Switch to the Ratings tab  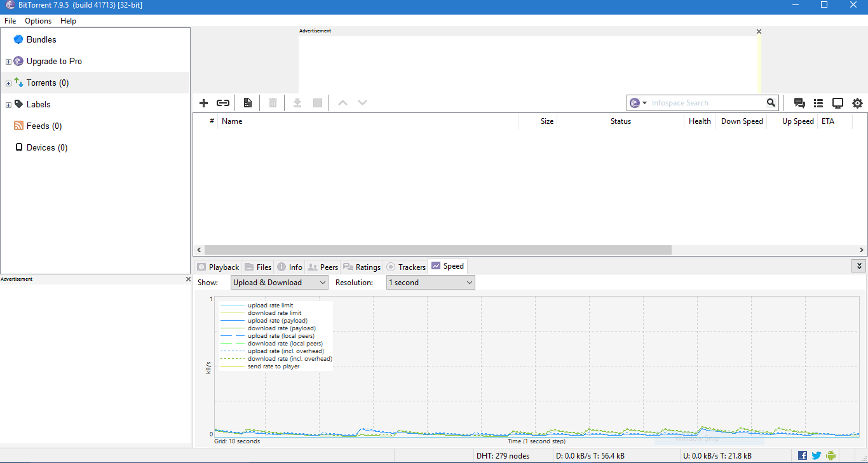362,267
